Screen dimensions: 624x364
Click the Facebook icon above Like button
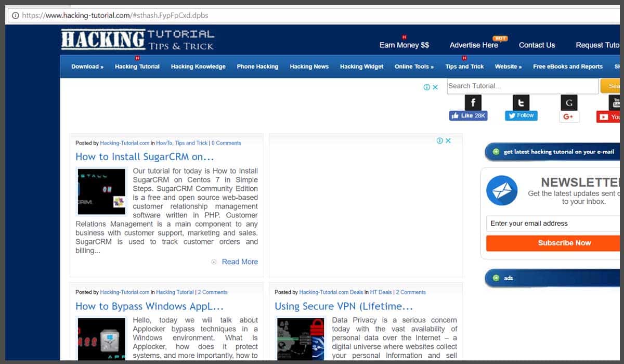(x=472, y=102)
